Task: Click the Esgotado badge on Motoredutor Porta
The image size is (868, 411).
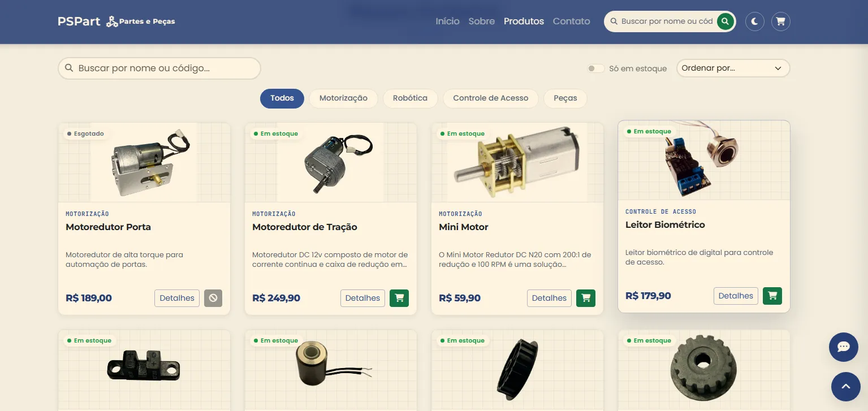Action: [x=85, y=134]
